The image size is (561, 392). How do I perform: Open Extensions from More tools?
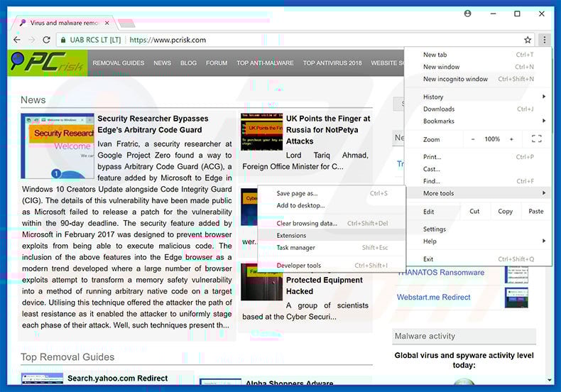[x=332, y=236]
